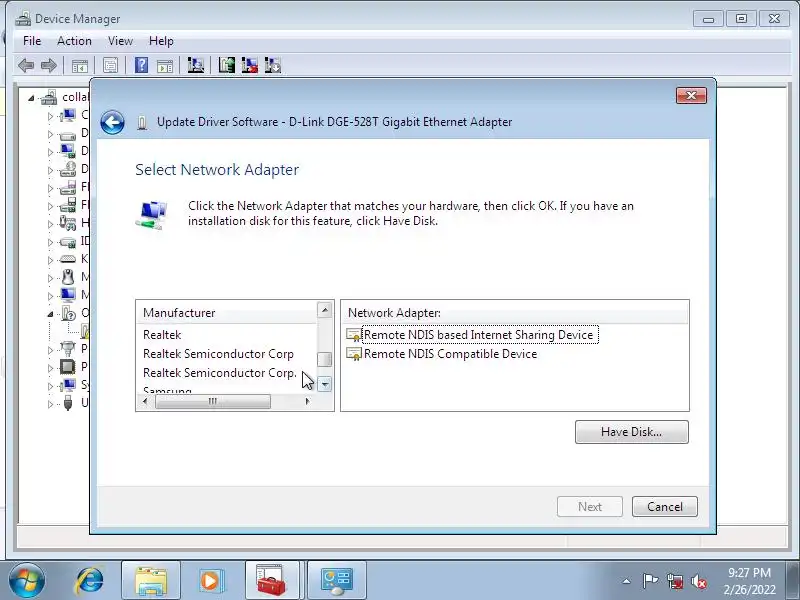This screenshot has height=600, width=800.
Task: Open the Help menu
Action: [161, 41]
